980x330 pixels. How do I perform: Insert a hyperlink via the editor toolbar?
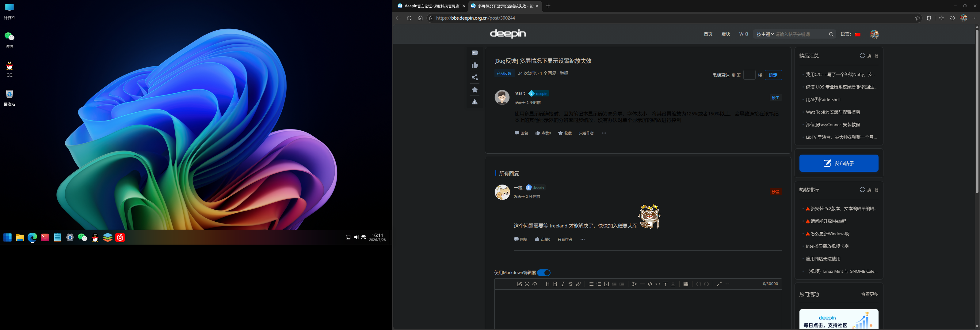[578, 284]
